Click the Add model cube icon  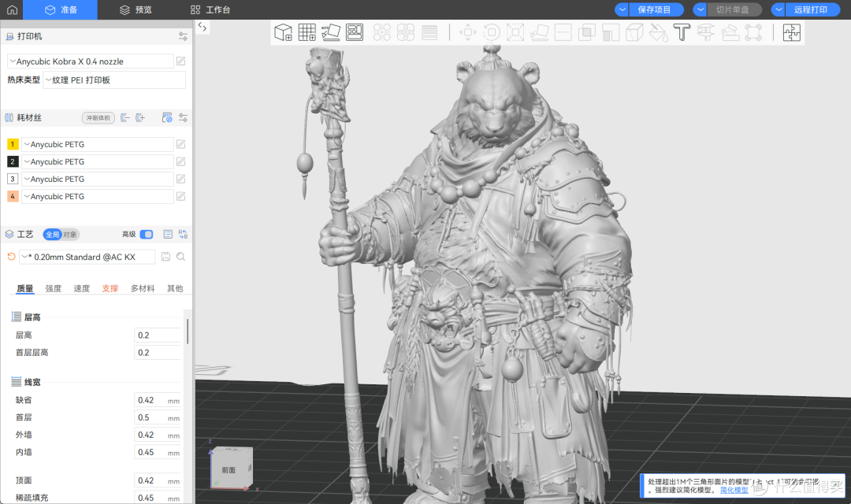pos(283,32)
